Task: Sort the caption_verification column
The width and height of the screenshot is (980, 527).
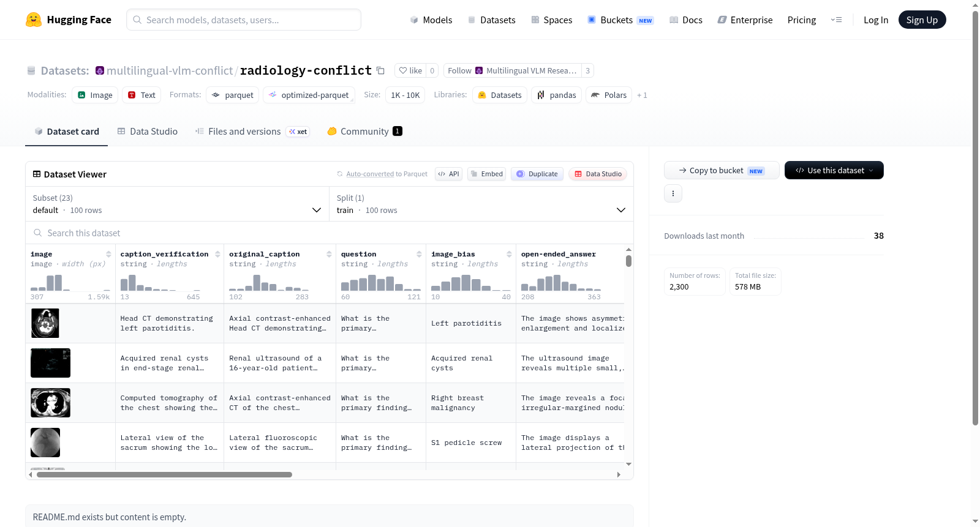Action: pos(217,254)
